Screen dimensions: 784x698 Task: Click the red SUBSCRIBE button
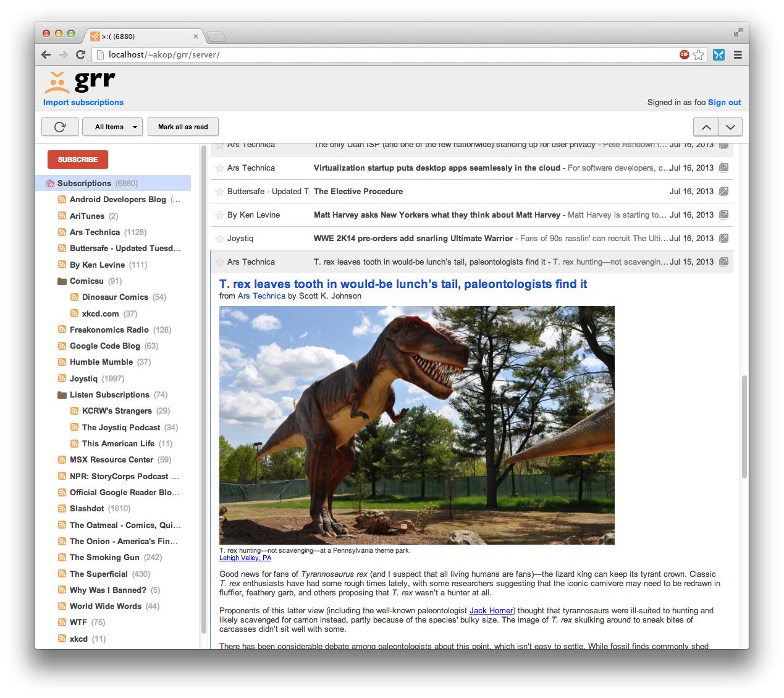pyautogui.click(x=78, y=160)
